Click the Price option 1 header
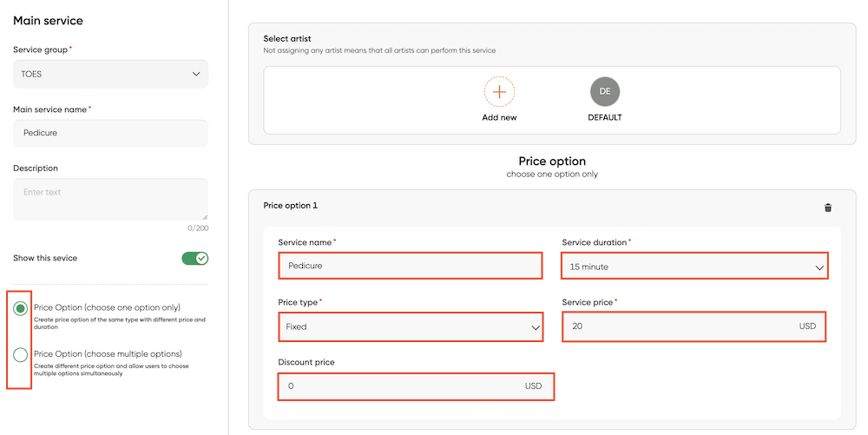The width and height of the screenshot is (868, 435). click(x=291, y=205)
